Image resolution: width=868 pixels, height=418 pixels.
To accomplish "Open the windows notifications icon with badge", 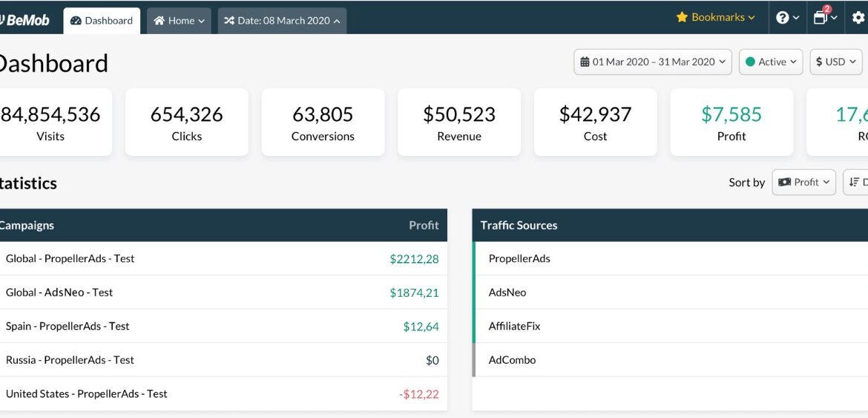I will coord(826,18).
